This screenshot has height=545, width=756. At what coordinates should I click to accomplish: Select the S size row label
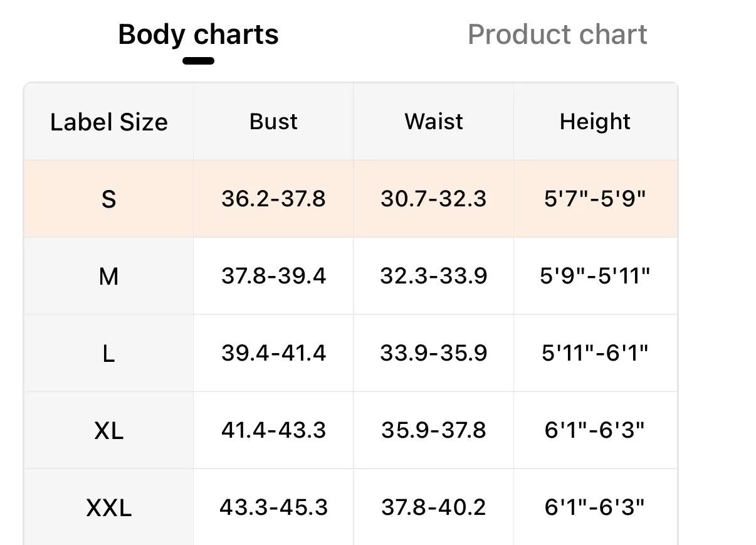click(108, 199)
